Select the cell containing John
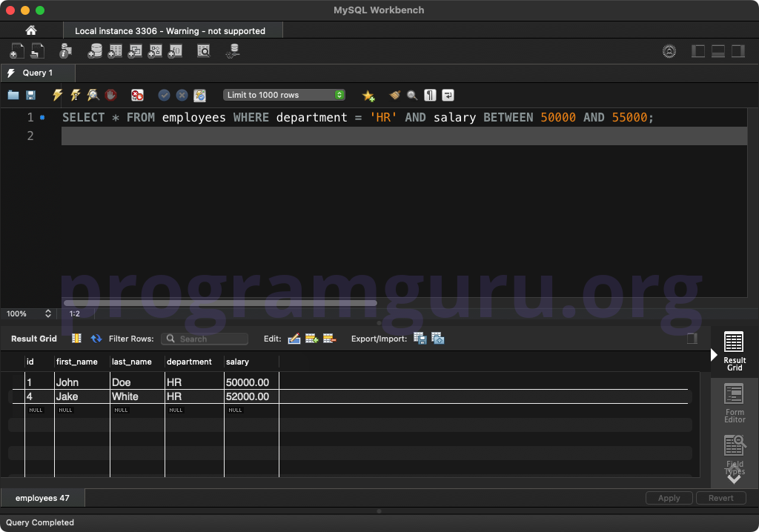Screen dimensions: 759x532 (82, 382)
